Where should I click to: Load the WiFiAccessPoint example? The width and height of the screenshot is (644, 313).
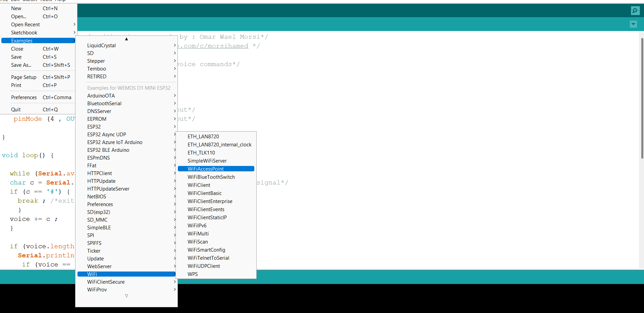216,169
